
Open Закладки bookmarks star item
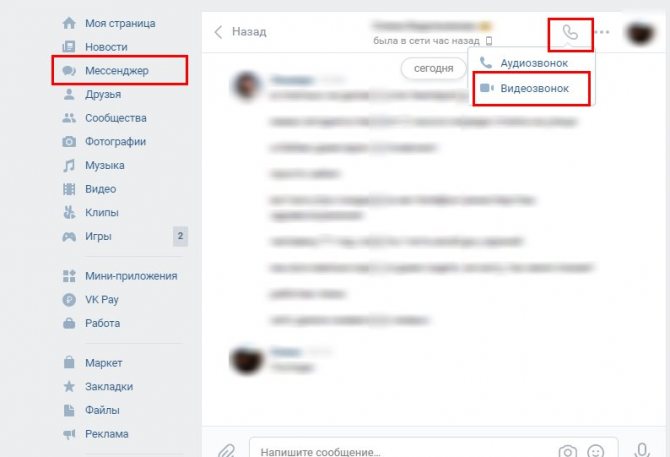pos(98,387)
